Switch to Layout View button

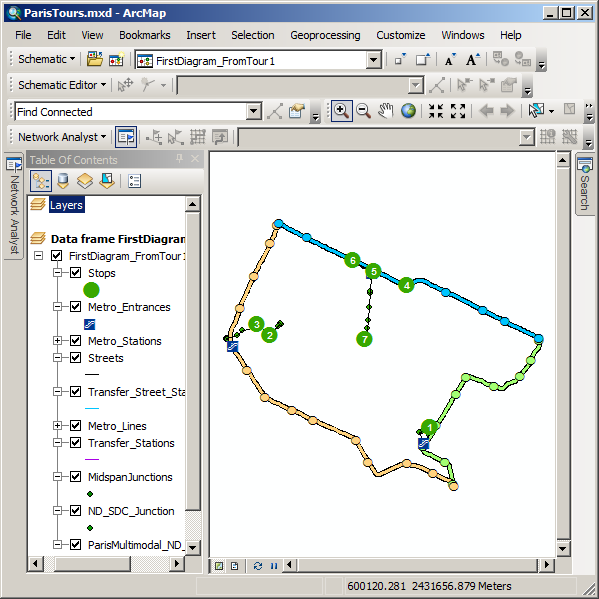tap(235, 566)
